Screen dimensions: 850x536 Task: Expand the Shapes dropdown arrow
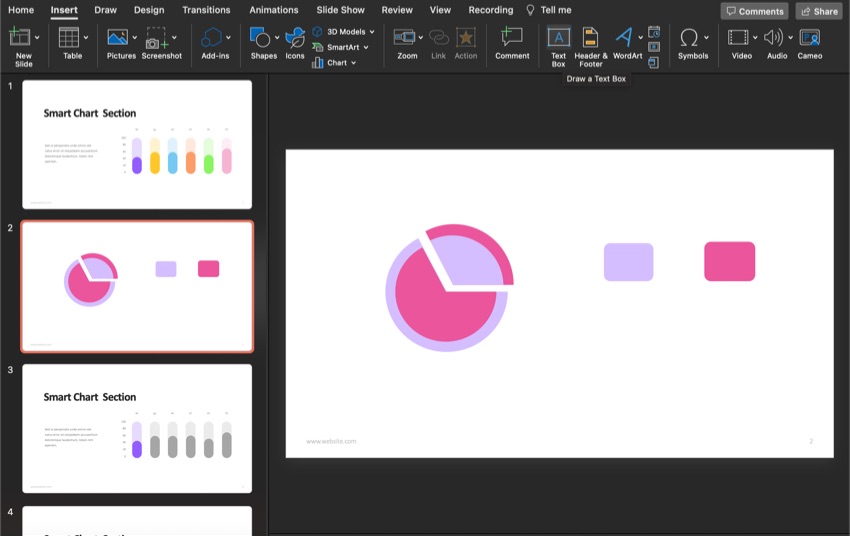coord(277,38)
